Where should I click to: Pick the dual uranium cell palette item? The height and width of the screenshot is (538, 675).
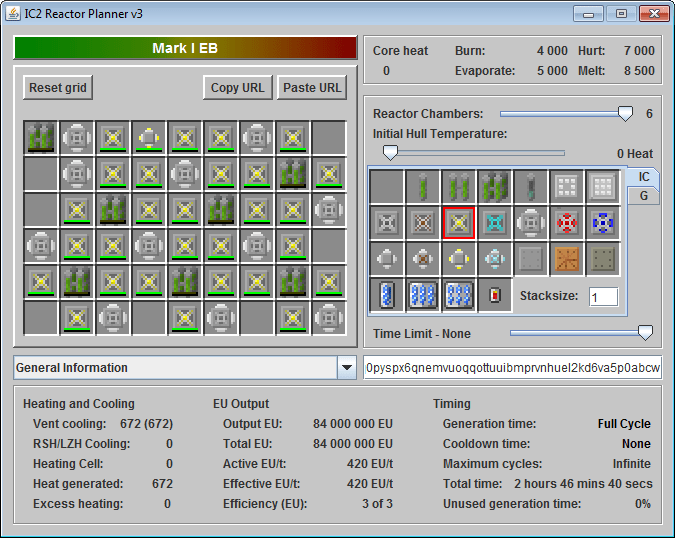tap(459, 187)
